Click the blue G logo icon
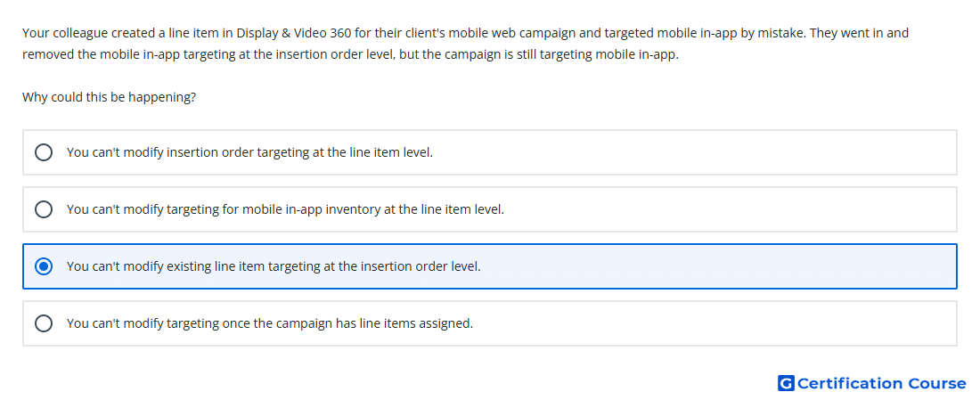Screen dimensions: 980x400 click(x=786, y=383)
